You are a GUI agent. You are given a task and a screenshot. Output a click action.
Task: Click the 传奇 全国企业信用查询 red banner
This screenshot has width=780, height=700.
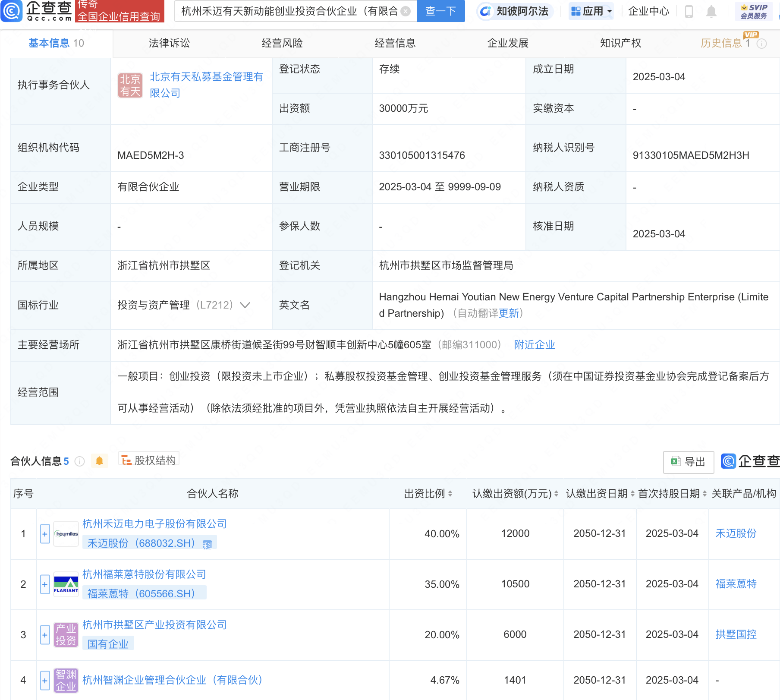pyautogui.click(x=120, y=11)
